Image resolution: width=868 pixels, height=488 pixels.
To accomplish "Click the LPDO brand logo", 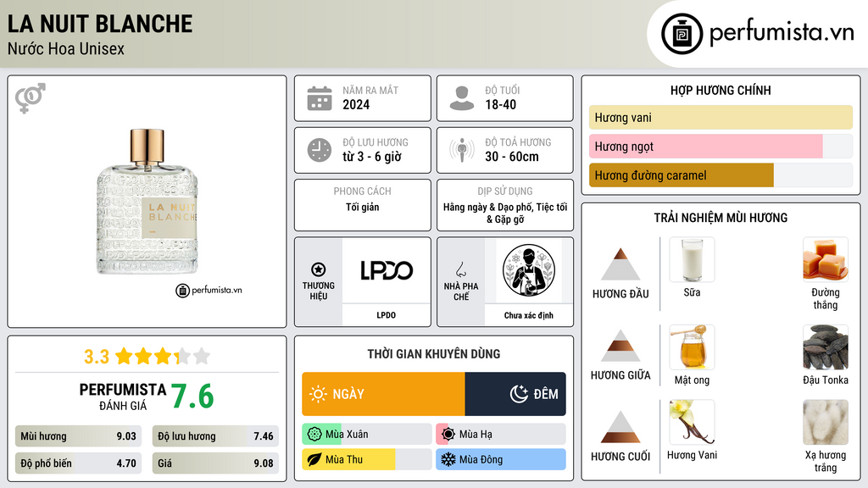I will [x=387, y=270].
